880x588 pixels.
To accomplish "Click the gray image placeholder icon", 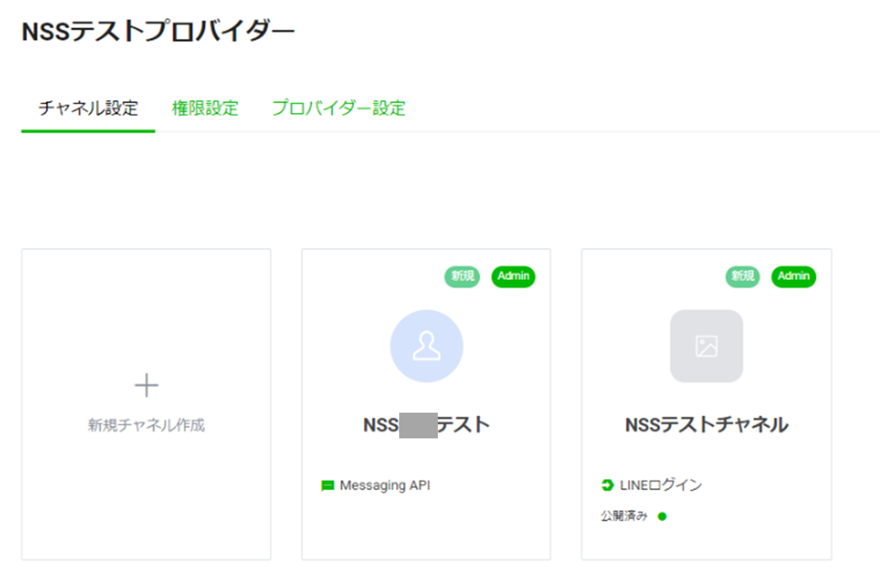I will click(x=706, y=346).
